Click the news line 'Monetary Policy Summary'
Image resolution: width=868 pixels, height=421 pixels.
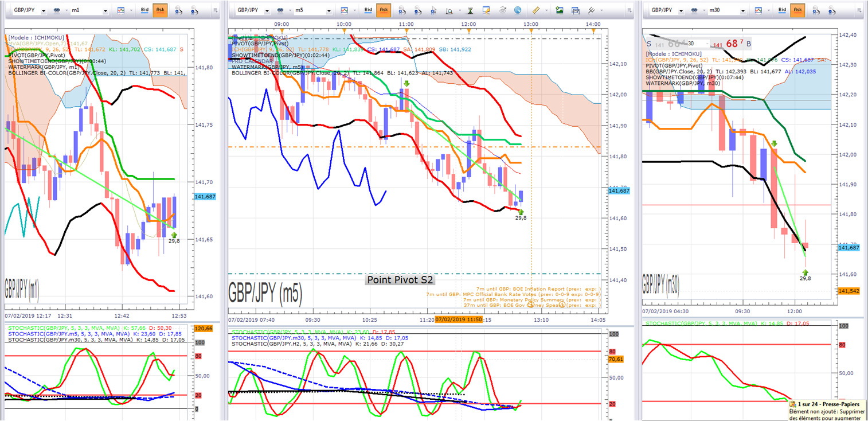[x=532, y=299]
